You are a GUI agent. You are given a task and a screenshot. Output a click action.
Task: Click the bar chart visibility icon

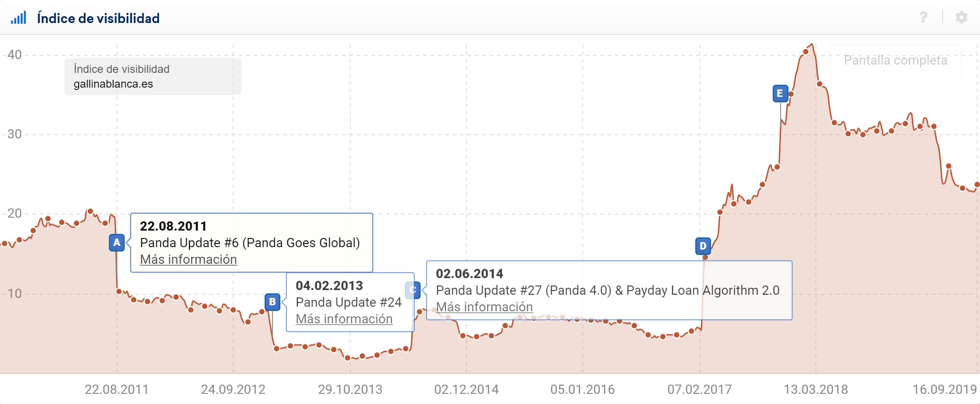(x=18, y=18)
